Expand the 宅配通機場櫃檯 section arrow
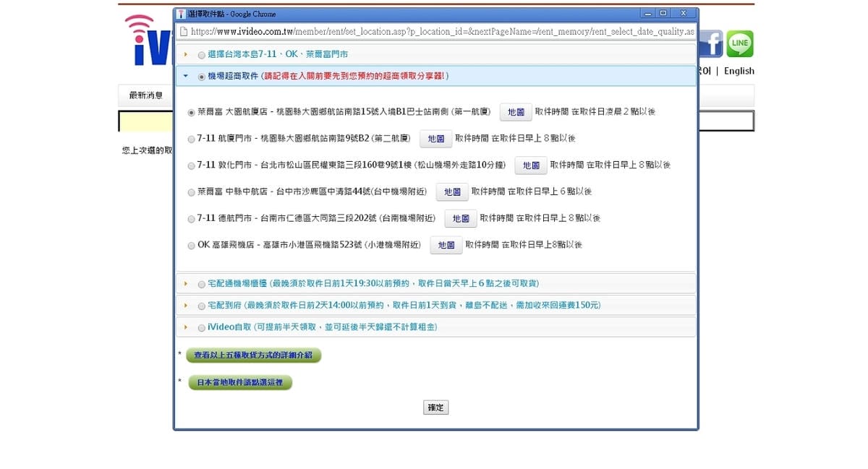The height and width of the screenshot is (469, 868). [x=185, y=284]
